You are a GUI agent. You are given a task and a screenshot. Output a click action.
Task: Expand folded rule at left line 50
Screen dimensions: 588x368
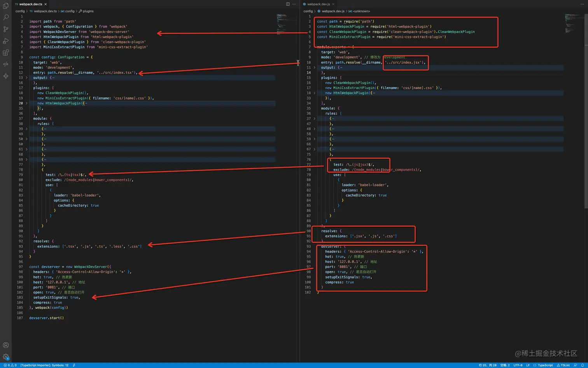point(26,139)
